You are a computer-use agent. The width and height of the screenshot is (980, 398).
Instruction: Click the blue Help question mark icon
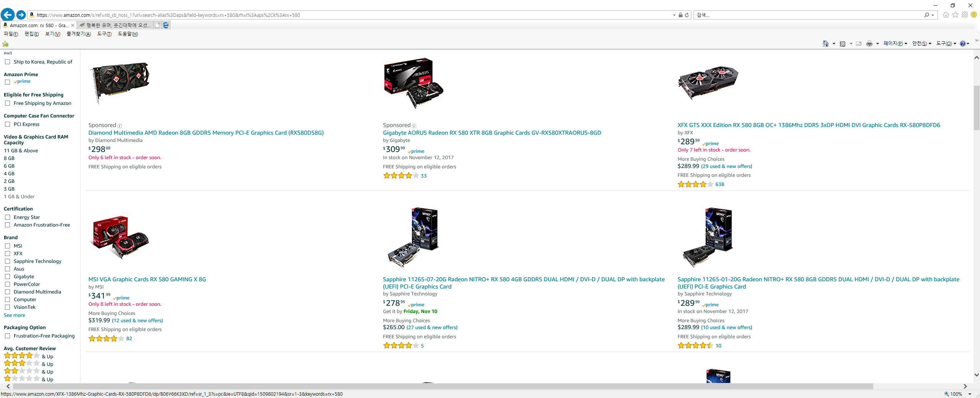[962, 44]
